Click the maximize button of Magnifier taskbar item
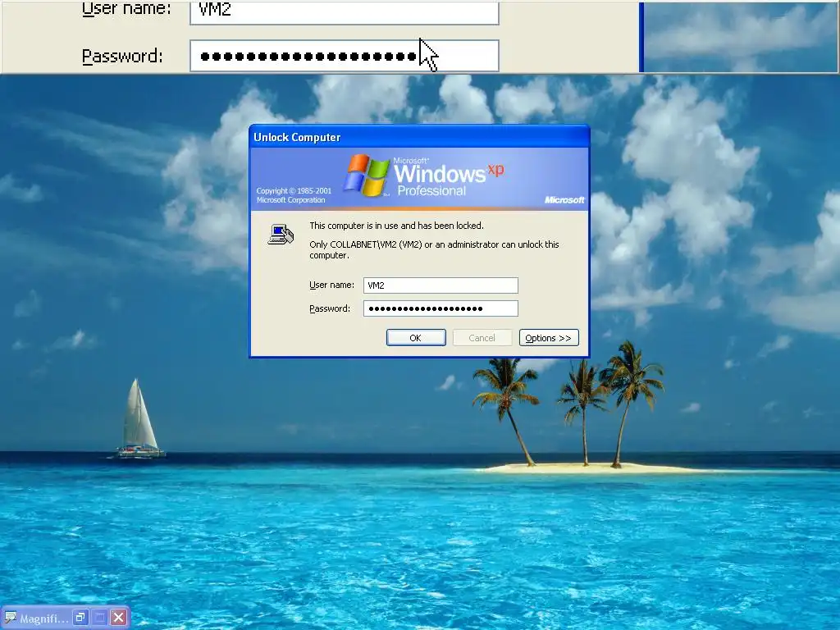 99,617
